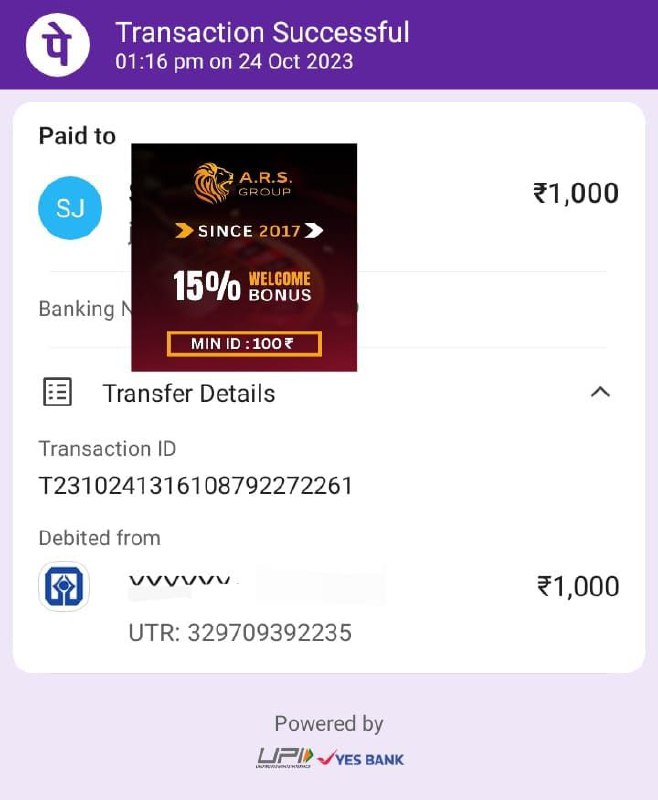Screen dimensions: 658x800
Task: Select the Transaction ID number
Action: coord(195,486)
